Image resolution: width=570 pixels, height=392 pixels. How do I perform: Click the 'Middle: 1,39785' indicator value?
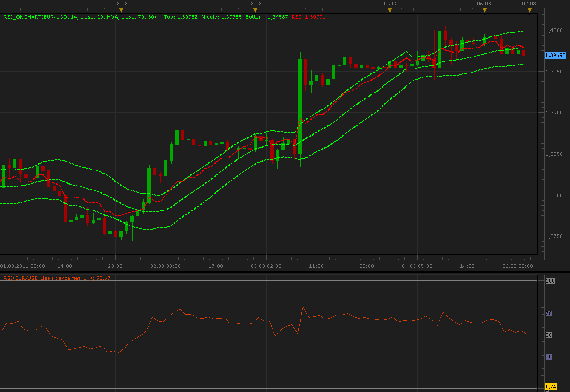tap(222, 17)
